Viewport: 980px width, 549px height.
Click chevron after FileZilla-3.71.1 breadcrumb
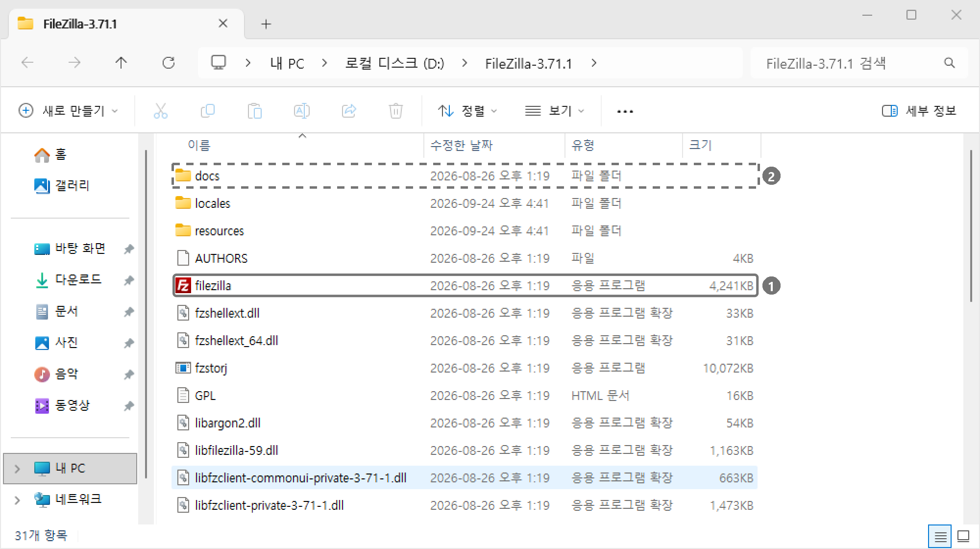(x=594, y=63)
